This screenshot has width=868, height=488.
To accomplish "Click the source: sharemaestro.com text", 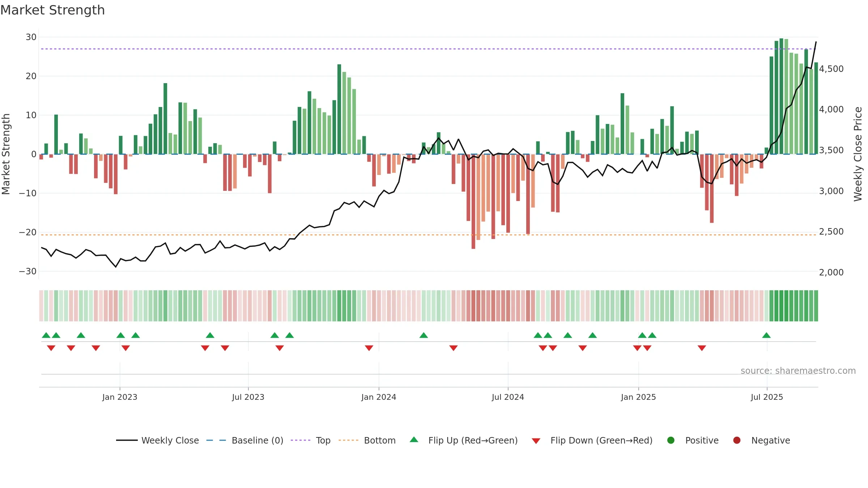I will pos(798,371).
